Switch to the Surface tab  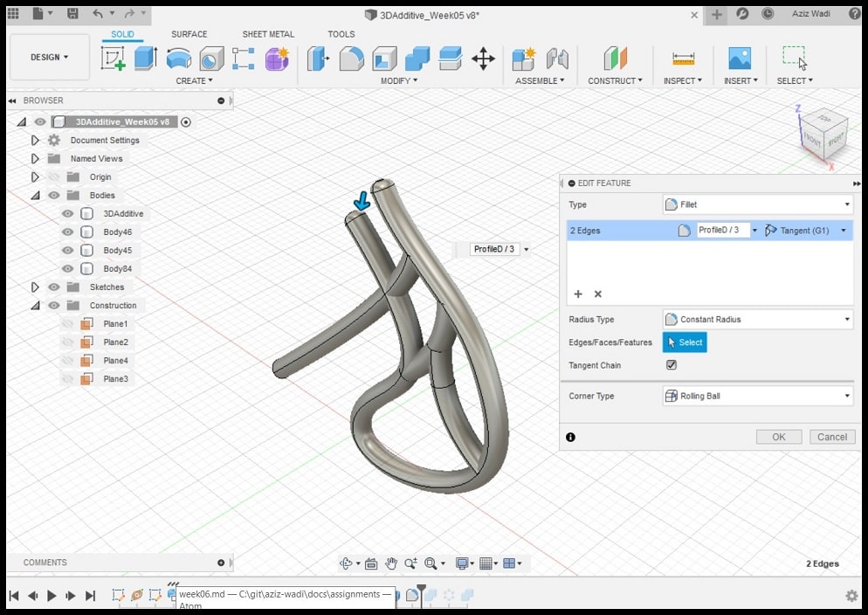point(189,34)
